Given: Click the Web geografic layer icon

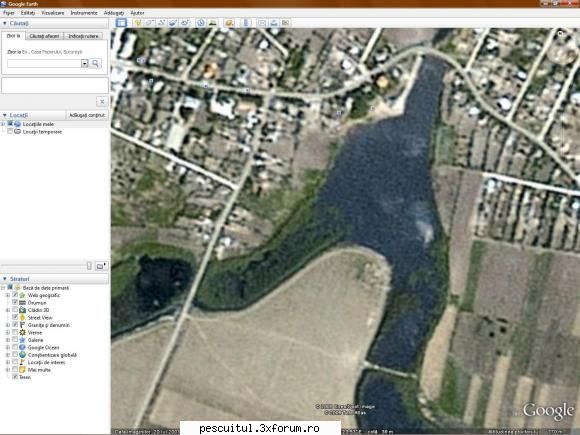Looking at the screenshot, I should point(22,295).
